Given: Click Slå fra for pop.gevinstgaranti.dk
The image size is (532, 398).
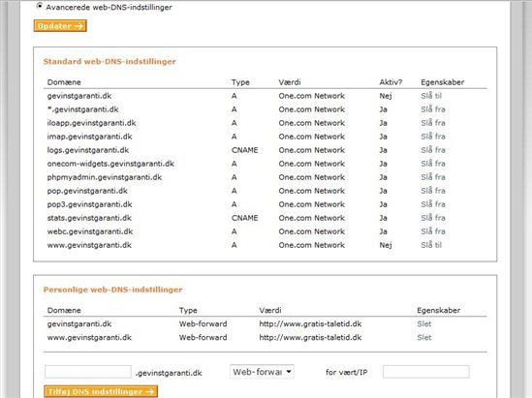Looking at the screenshot, I should click(433, 191).
